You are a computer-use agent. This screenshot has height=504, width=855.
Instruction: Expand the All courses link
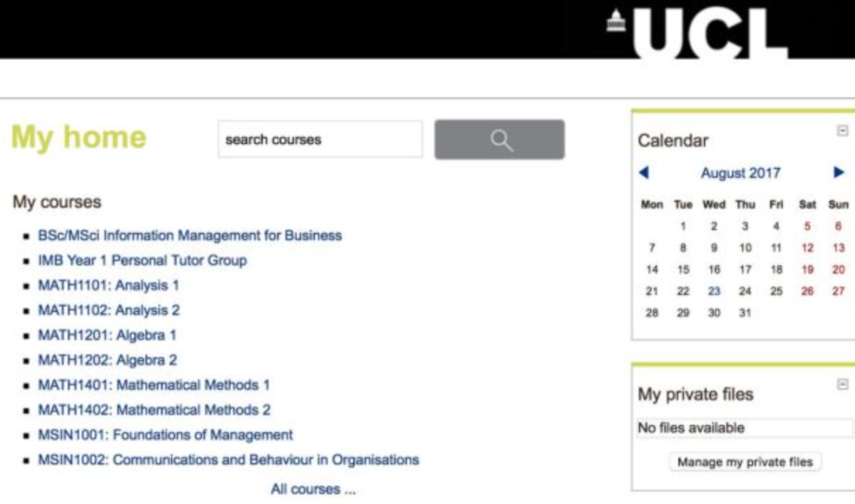click(x=313, y=489)
